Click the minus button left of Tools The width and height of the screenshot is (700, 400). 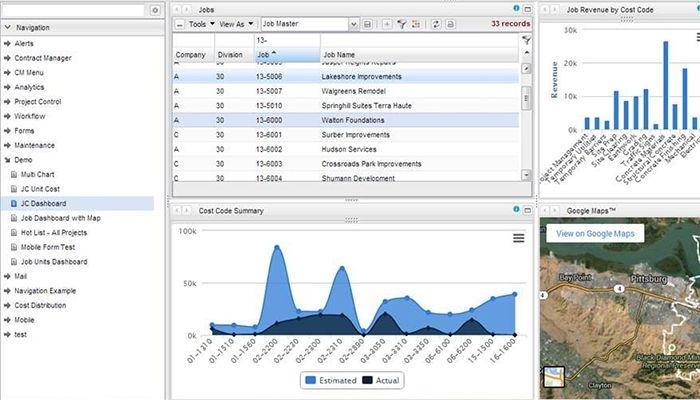(179, 25)
